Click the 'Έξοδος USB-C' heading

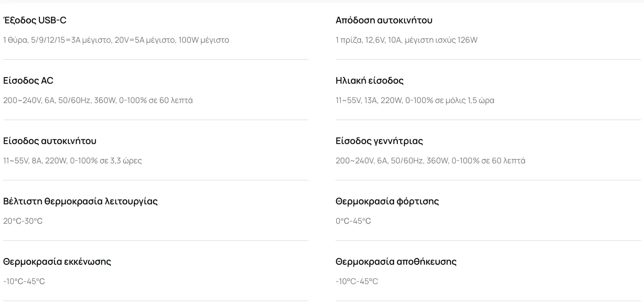tap(35, 20)
